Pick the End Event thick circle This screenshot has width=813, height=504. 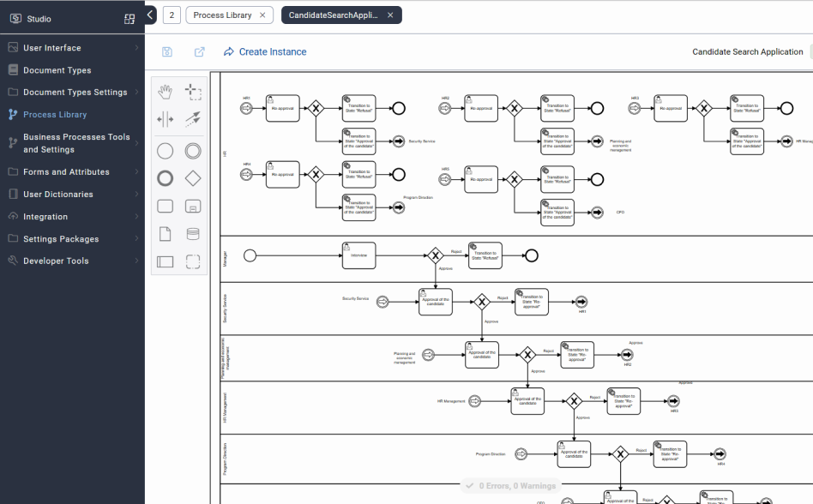tap(165, 178)
